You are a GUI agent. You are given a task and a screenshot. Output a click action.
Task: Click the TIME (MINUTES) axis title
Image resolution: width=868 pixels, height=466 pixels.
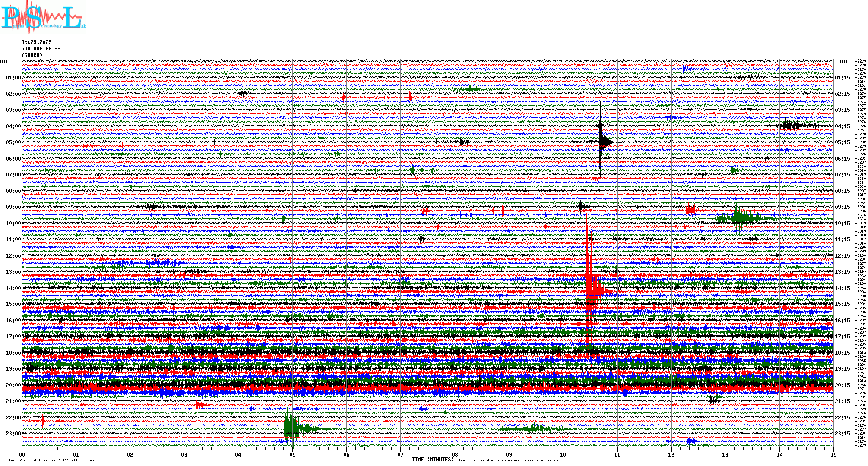pyautogui.click(x=433, y=460)
